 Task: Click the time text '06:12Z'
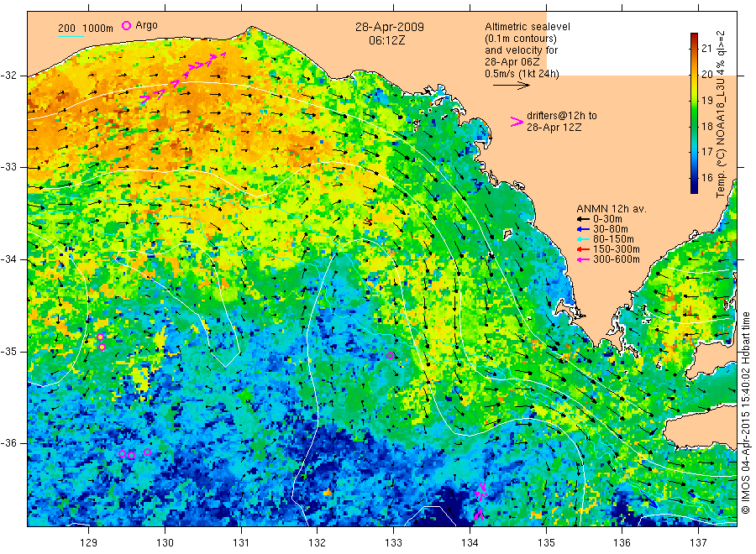pyautogui.click(x=386, y=40)
